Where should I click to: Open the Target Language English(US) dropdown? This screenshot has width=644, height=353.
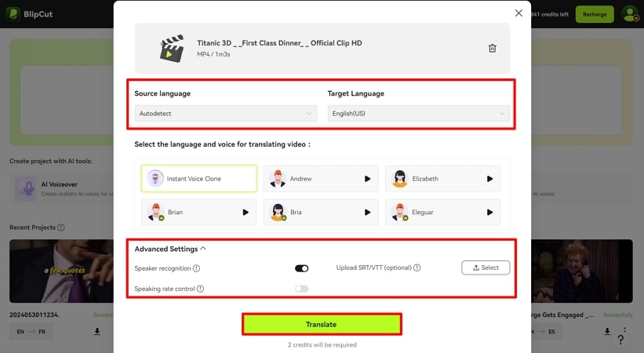coord(419,114)
